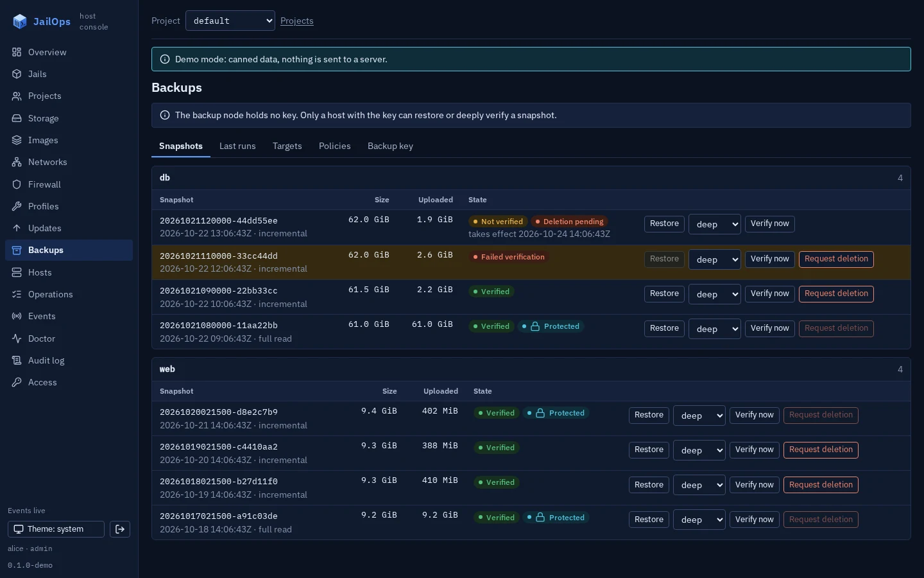This screenshot has width=924, height=578.
Task: Click Verify now for snapshot 44dd55ee
Action: point(770,223)
